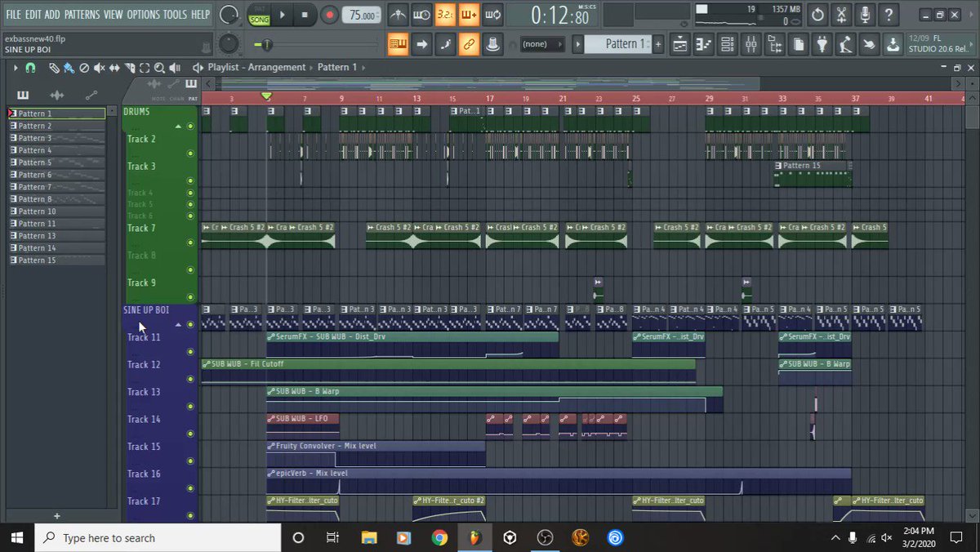Select the Paint brush tool in playlist
This screenshot has height=552, width=980.
pos(69,68)
